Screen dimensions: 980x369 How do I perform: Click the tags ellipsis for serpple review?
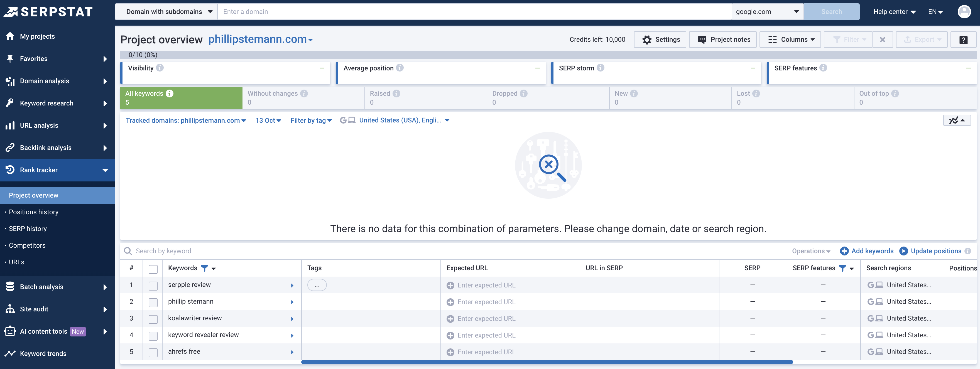(317, 285)
